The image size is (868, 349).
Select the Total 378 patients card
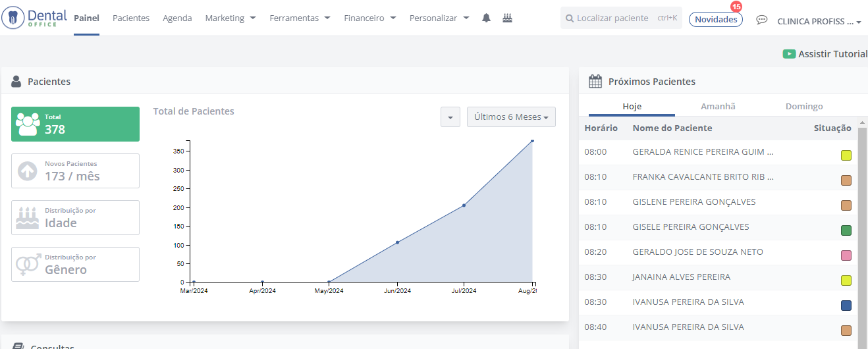click(x=75, y=124)
